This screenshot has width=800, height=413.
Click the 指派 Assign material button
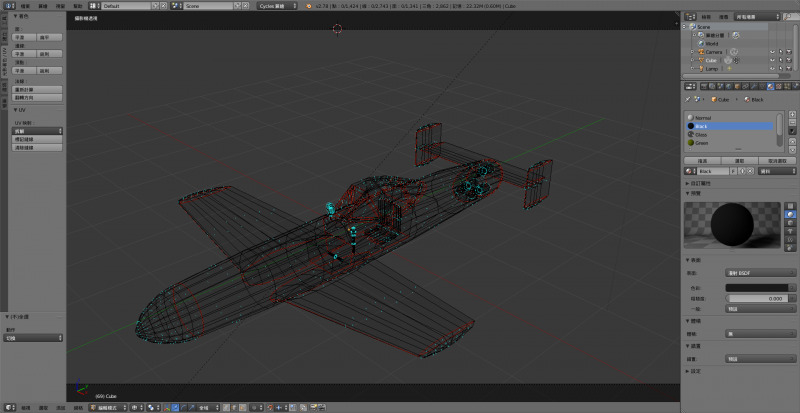(x=702, y=161)
